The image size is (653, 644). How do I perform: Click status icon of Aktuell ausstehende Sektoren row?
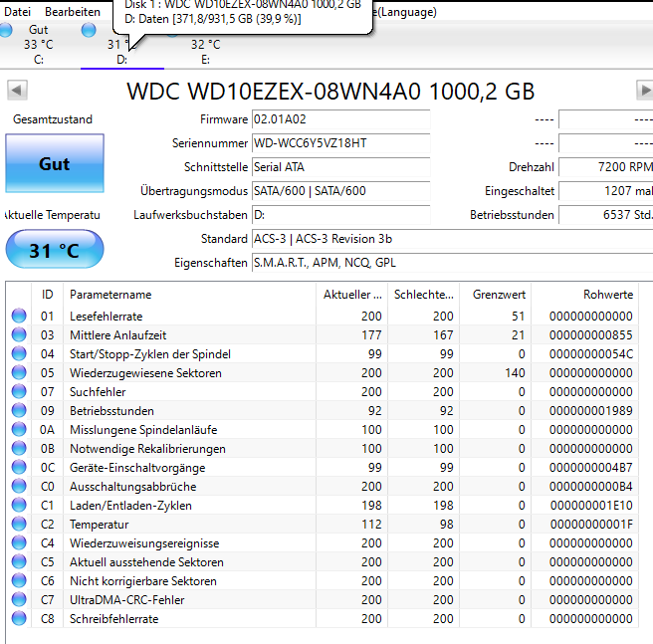click(x=19, y=561)
